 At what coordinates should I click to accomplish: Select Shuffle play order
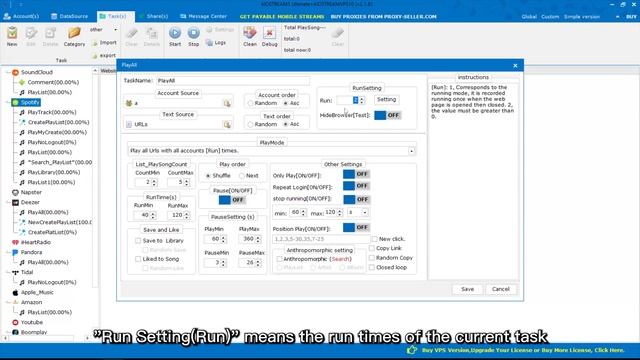pyautogui.click(x=208, y=176)
